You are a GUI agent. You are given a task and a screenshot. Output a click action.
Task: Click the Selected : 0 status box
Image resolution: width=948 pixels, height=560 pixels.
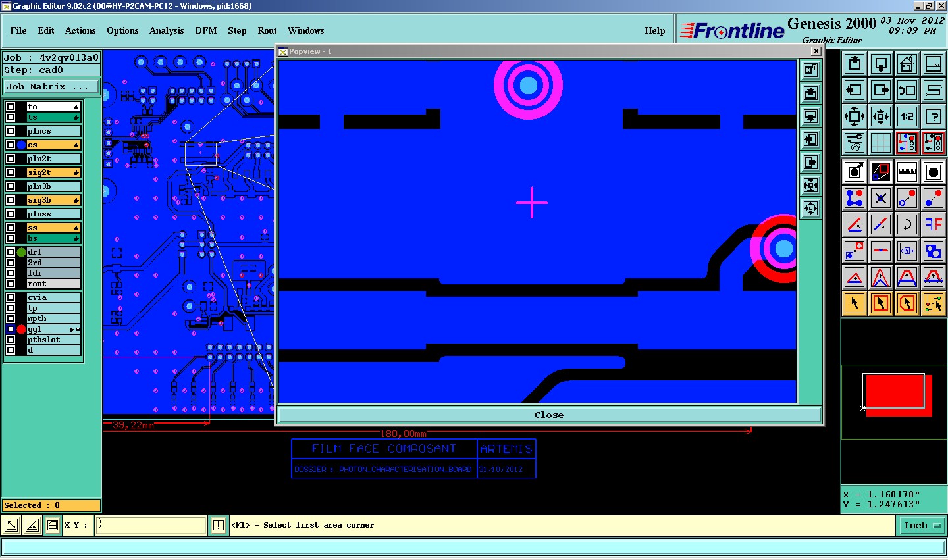tap(51, 505)
